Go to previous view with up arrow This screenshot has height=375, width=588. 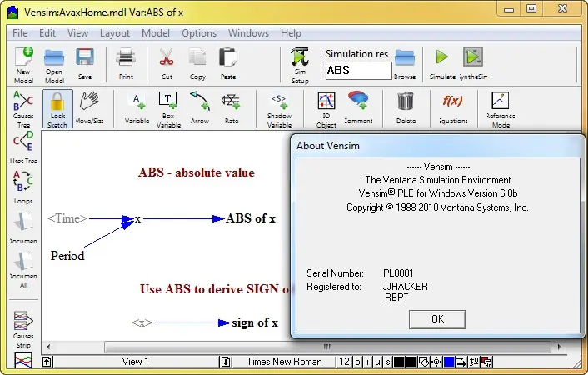tap(47, 362)
